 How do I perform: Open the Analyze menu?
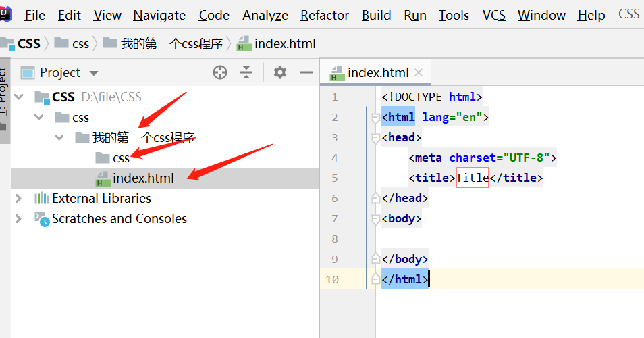[x=265, y=16]
